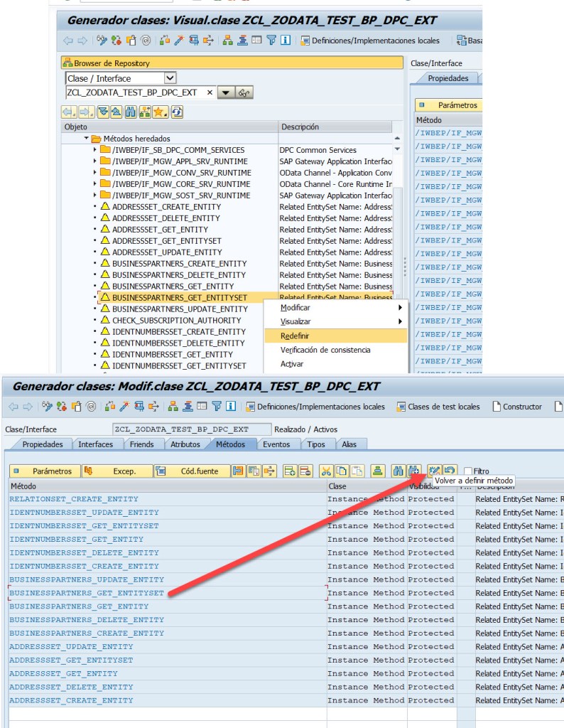Viewport: 564px width, 728px height.
Task: Click the scissors cut icon in methods toolbar
Action: pyautogui.click(x=326, y=471)
